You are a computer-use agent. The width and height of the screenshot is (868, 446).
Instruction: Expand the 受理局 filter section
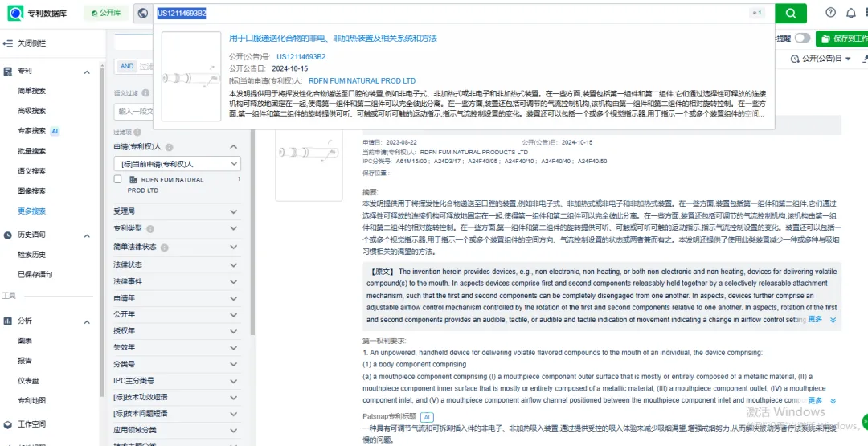click(233, 212)
